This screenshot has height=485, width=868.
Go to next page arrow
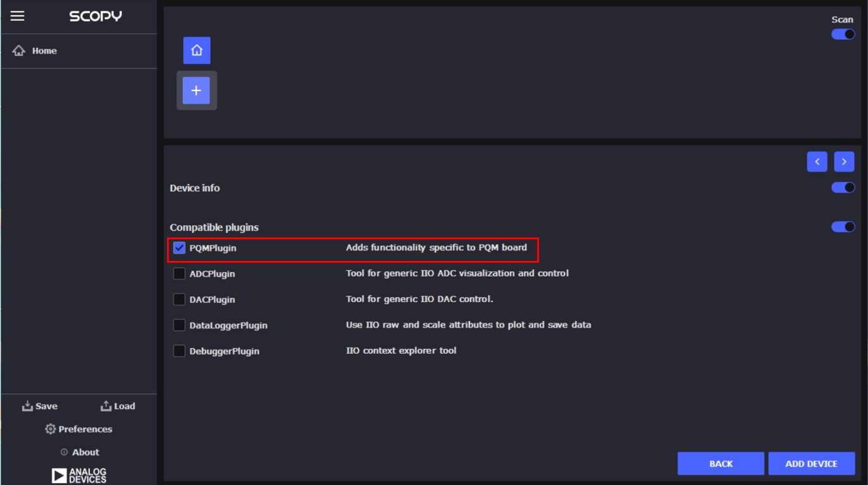click(x=844, y=161)
